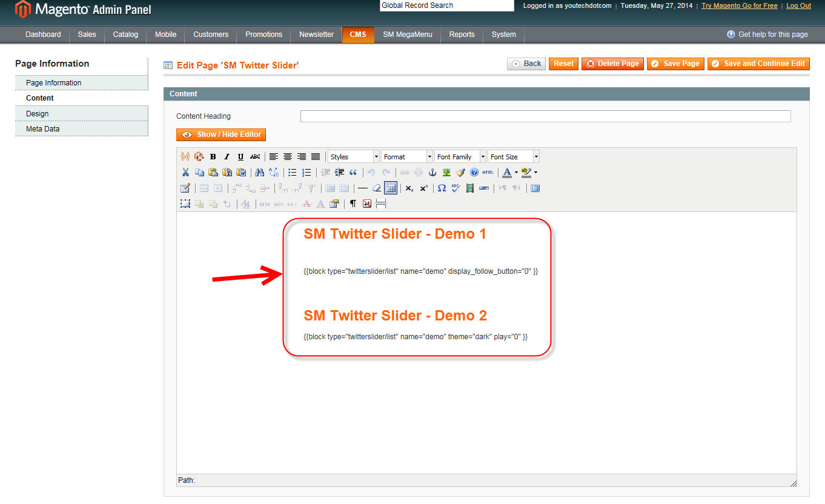
Task: Open the Format dropdown
Action: coord(407,157)
